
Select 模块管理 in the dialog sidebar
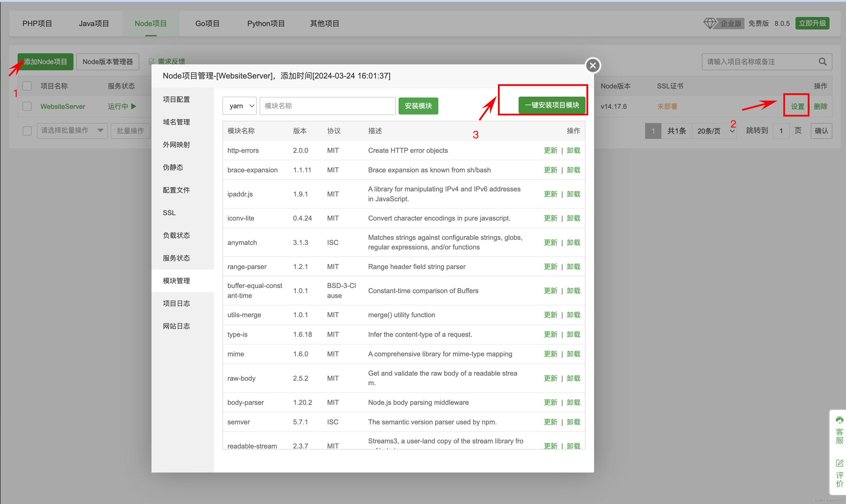coord(182,281)
